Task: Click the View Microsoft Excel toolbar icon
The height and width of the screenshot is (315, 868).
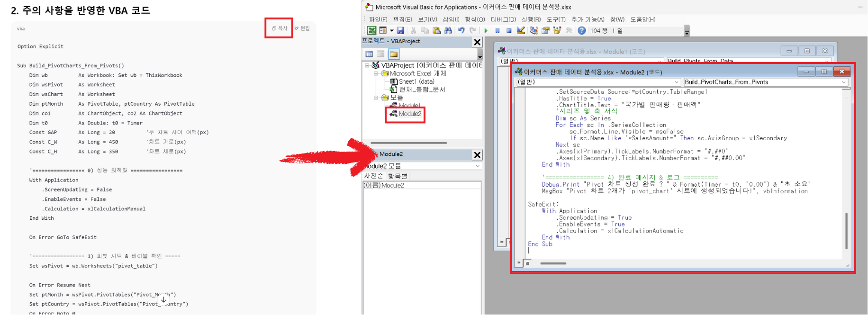Action: (x=372, y=30)
